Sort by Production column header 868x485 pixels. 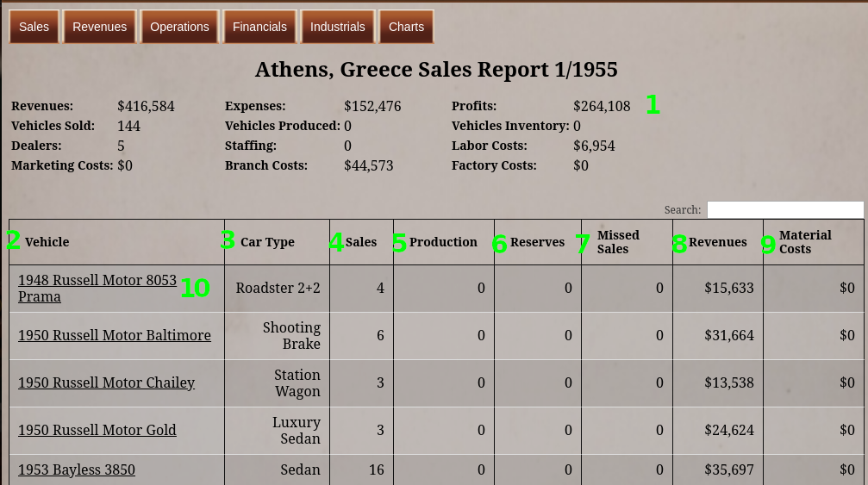(x=443, y=242)
